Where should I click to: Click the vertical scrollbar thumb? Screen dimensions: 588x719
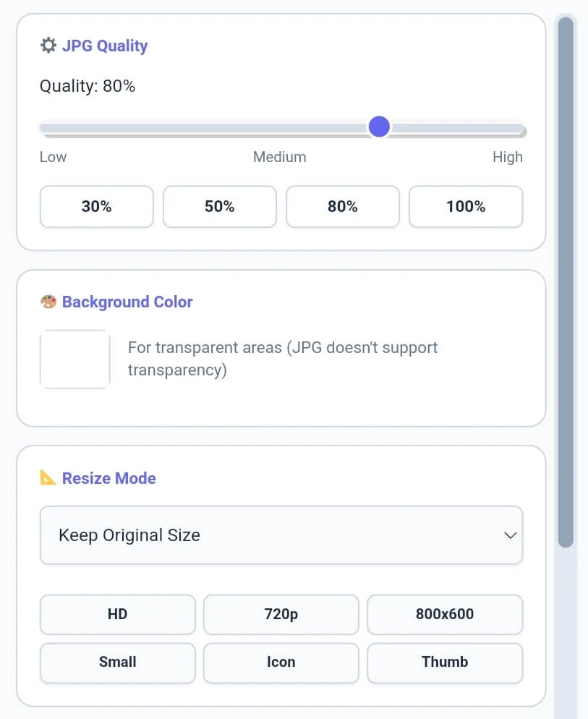tap(566, 282)
